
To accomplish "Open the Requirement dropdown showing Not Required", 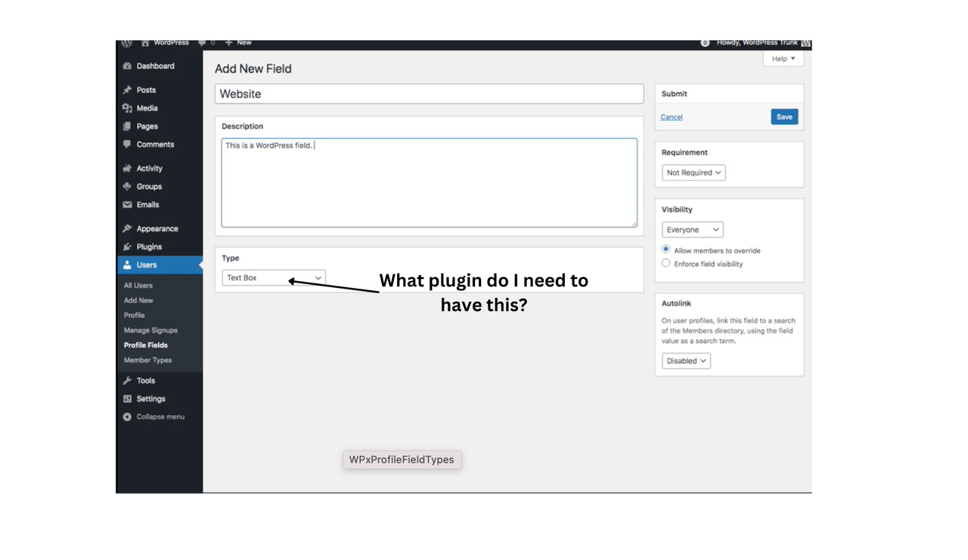I will tap(693, 173).
